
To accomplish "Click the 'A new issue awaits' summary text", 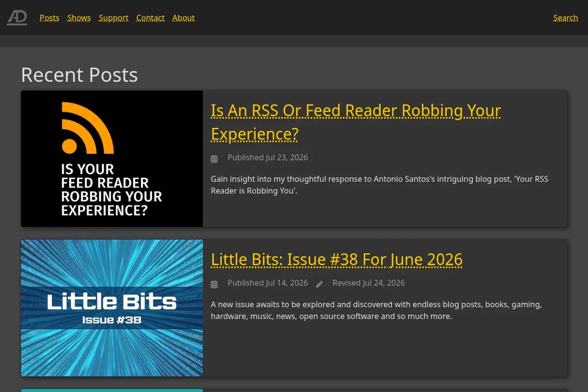I will 376,310.
